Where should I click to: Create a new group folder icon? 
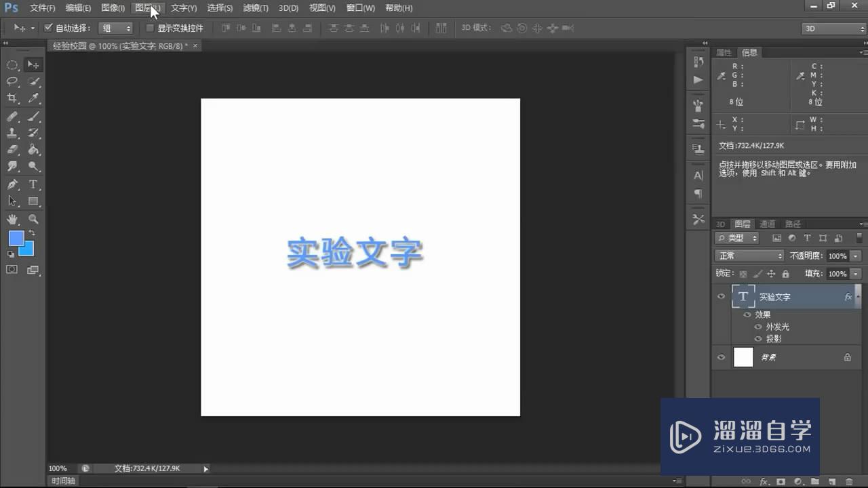tap(815, 481)
